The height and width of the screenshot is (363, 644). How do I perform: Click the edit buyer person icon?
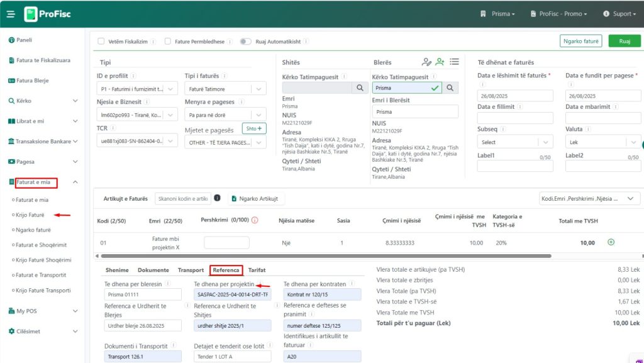click(426, 62)
